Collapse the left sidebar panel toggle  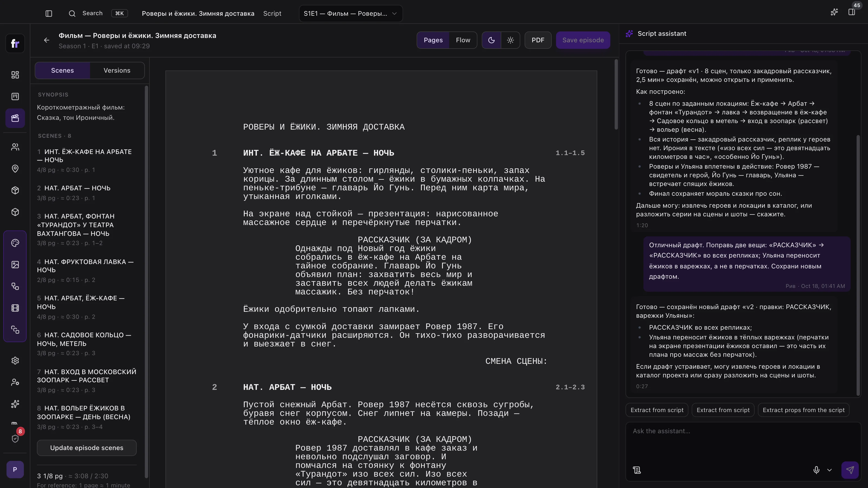[49, 14]
